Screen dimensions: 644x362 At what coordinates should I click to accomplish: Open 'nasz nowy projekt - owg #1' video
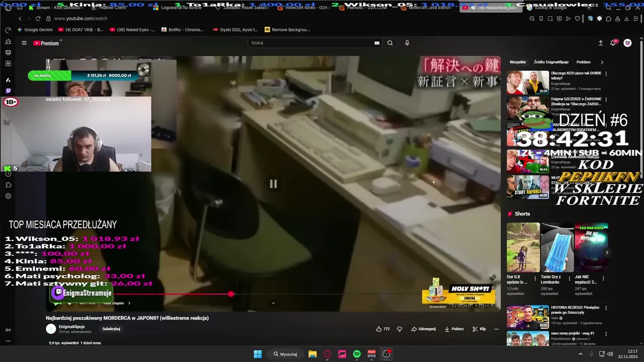coord(573,333)
